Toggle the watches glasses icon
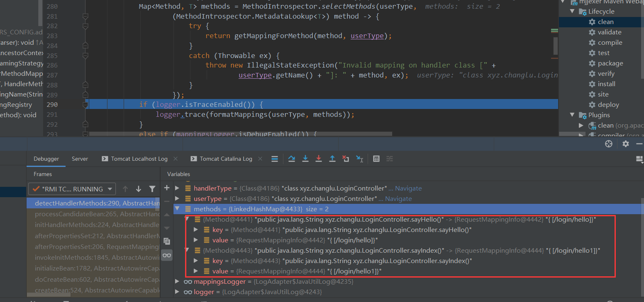Image resolution: width=644 pixels, height=302 pixels. tap(167, 255)
